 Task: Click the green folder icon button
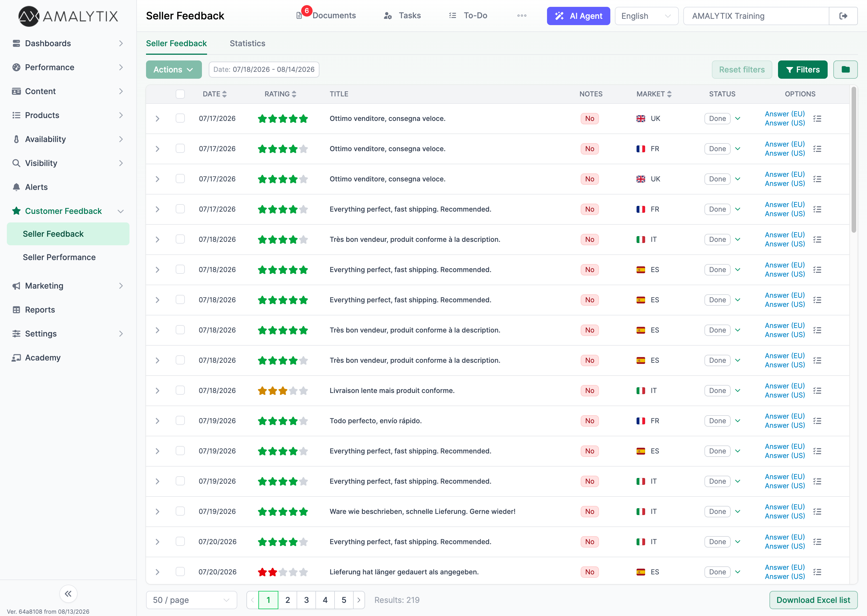(x=845, y=69)
